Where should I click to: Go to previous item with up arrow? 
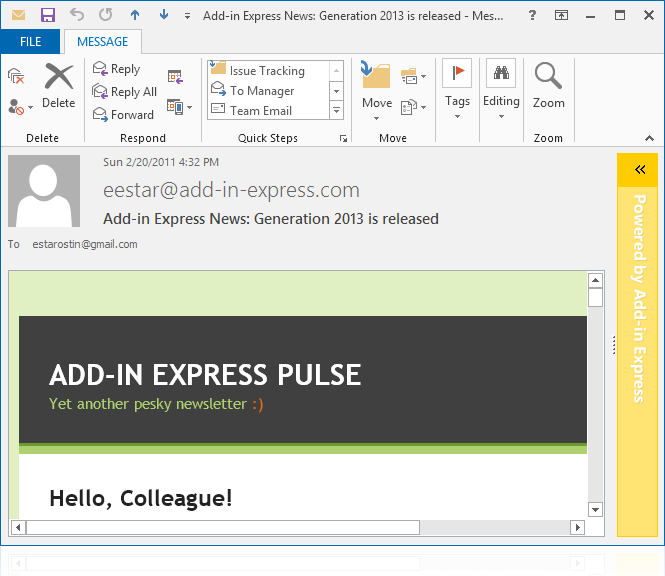click(135, 15)
